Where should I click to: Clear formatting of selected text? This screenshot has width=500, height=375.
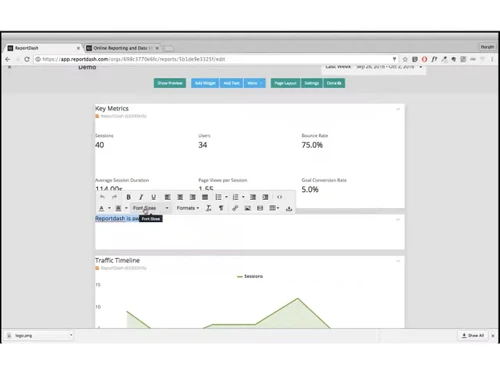point(209,208)
